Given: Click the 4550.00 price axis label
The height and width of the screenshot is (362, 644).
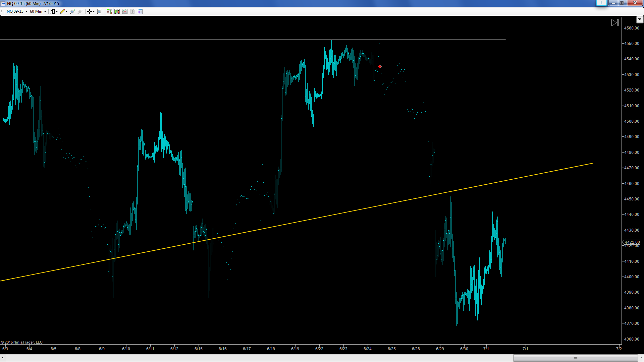Looking at the screenshot, I should click(632, 44).
